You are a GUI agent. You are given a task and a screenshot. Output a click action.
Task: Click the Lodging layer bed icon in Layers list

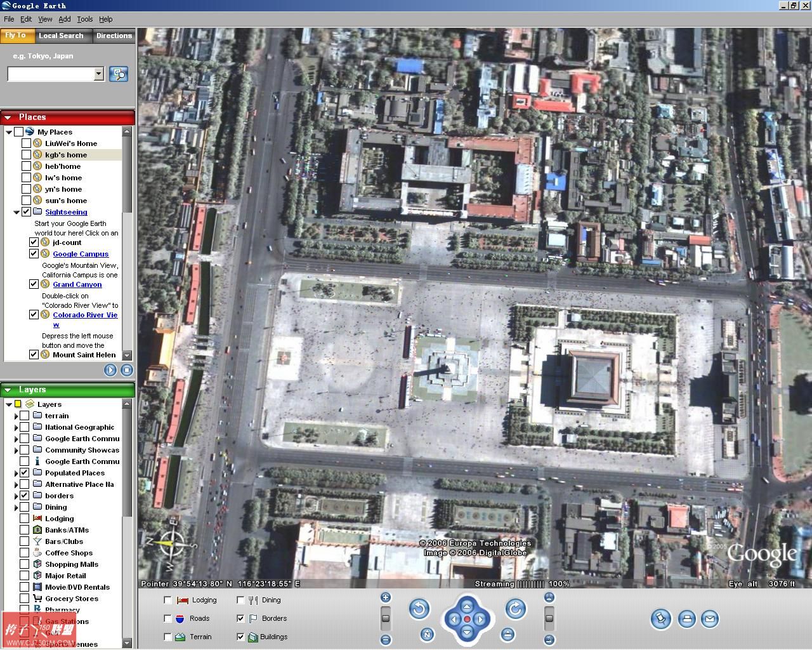tap(37, 519)
